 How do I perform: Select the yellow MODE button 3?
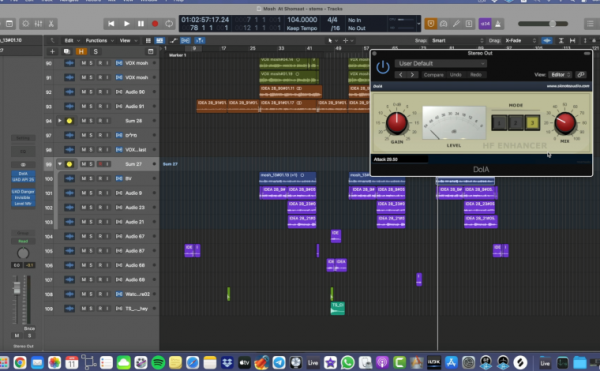point(532,123)
